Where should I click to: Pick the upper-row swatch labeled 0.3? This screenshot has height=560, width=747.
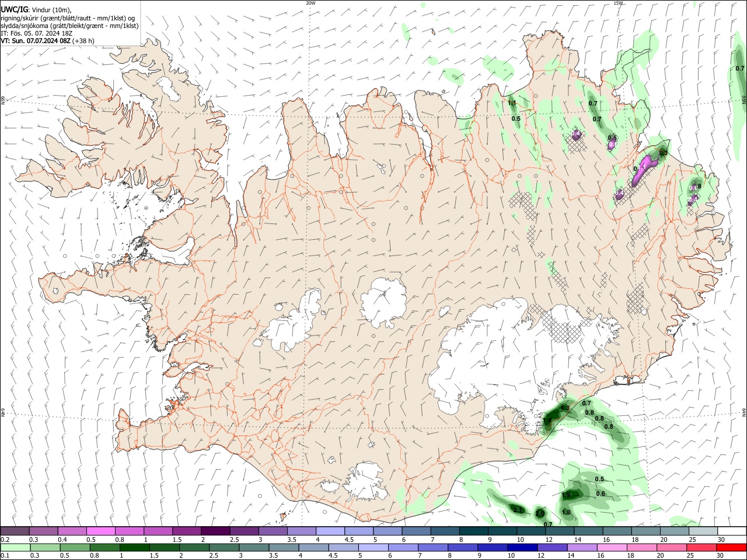[x=44, y=531]
